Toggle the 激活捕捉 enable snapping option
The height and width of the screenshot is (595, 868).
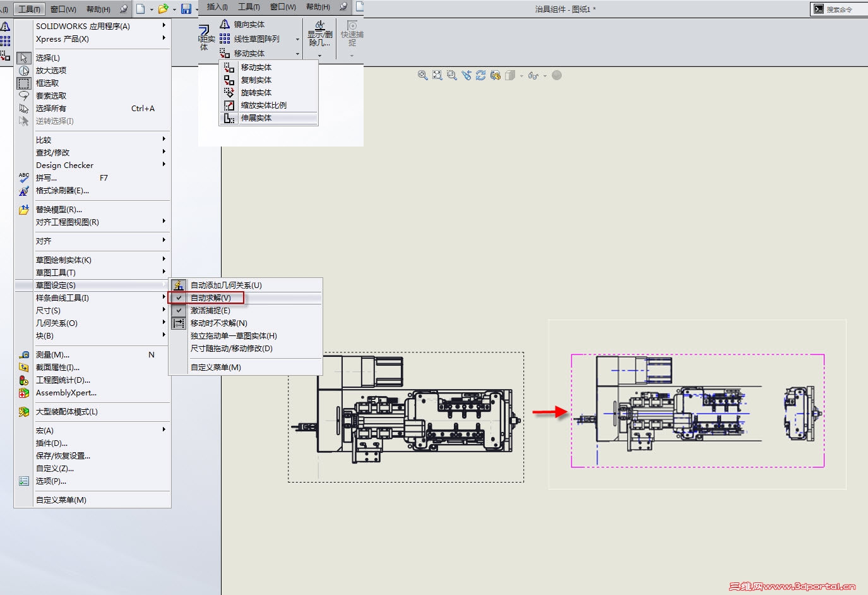(210, 311)
